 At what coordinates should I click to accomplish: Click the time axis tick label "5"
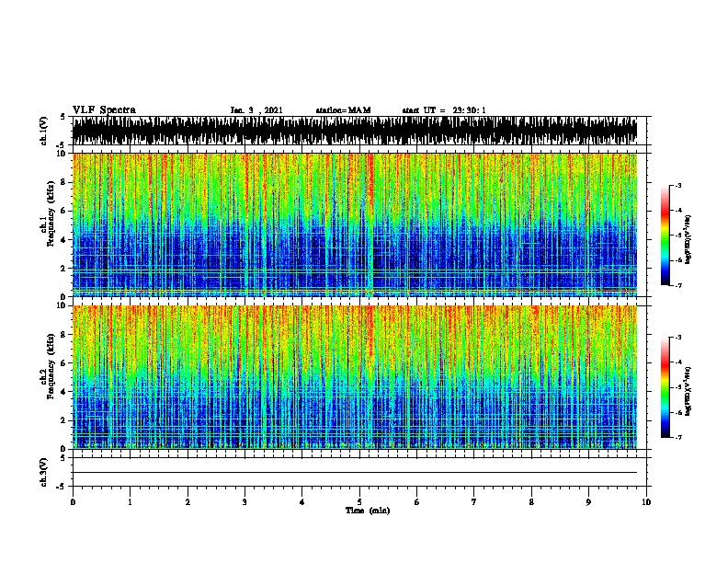coord(359,502)
